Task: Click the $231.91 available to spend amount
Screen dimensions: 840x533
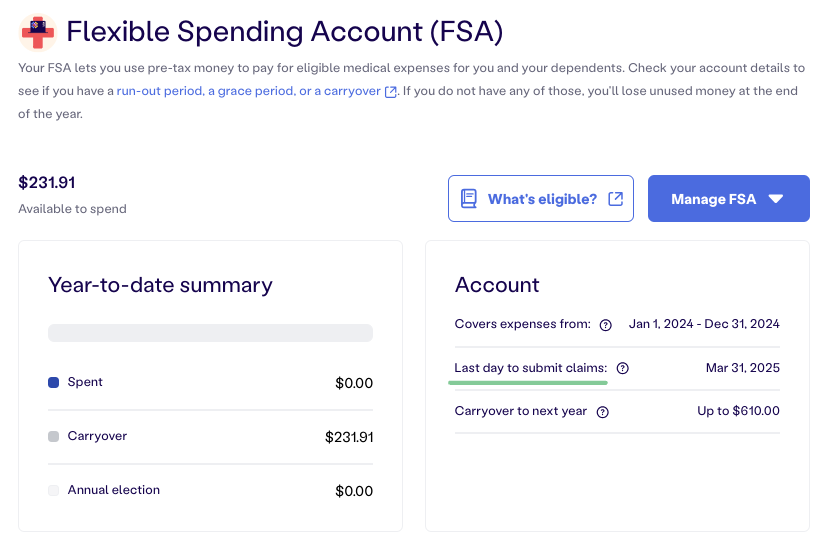Action: click(47, 183)
